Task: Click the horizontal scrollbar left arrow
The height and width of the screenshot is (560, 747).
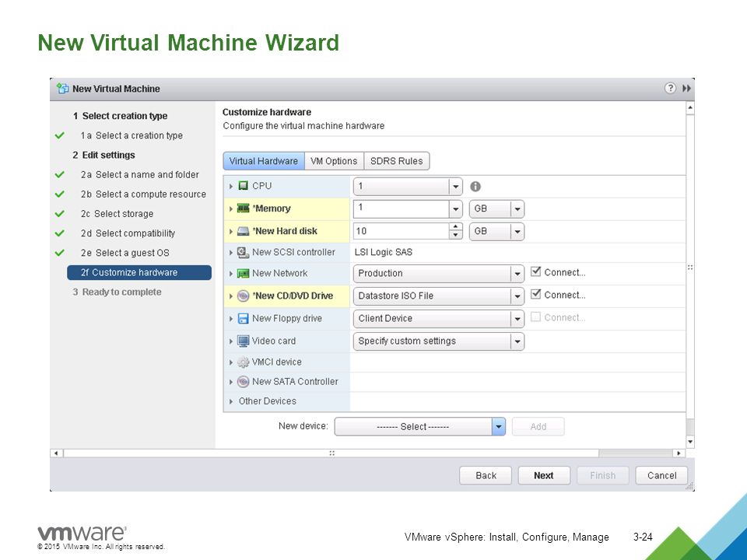Action: [56, 453]
